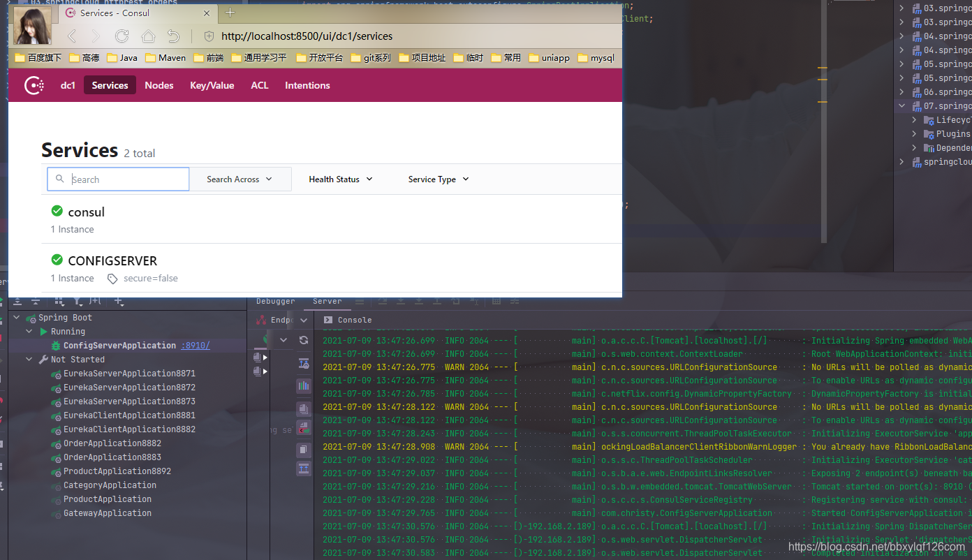Screen dimensions: 972x560
Task: Select OrderApplication8882
Action: pyautogui.click(x=112, y=443)
